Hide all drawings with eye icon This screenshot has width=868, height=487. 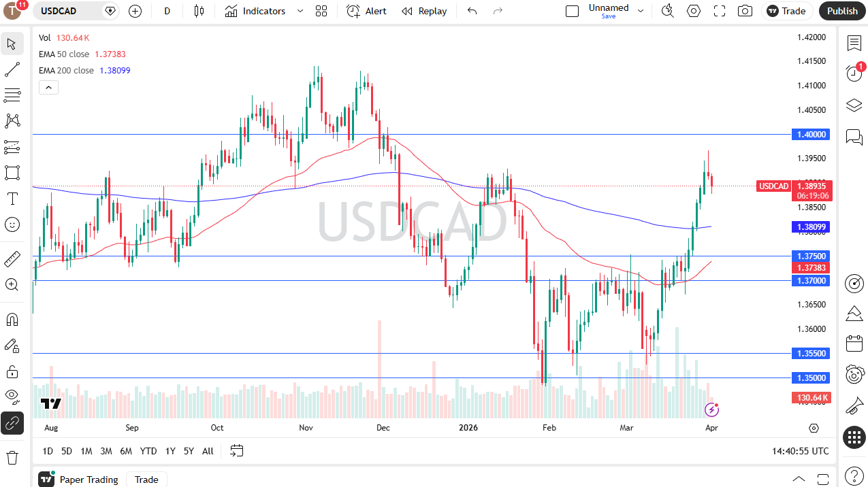12,396
